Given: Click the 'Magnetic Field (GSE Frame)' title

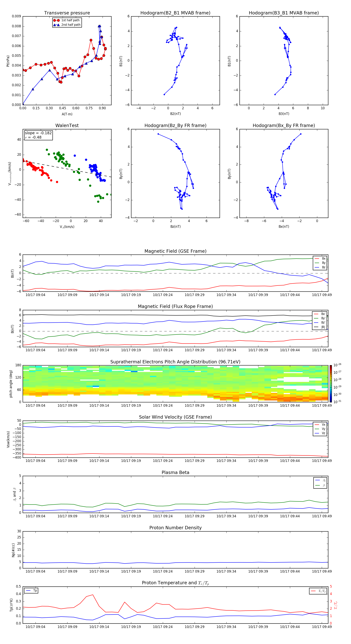Looking at the screenshot, I should click(175, 251).
